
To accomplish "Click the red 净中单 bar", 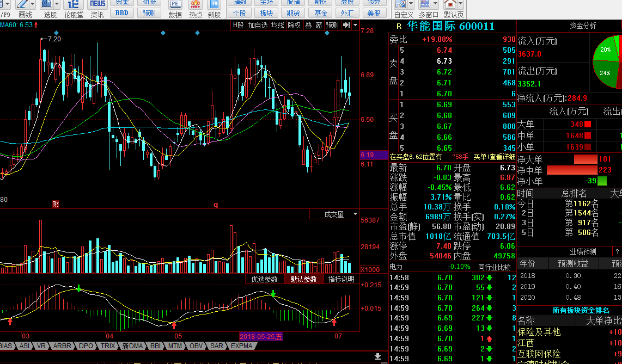I will pyautogui.click(x=572, y=170).
